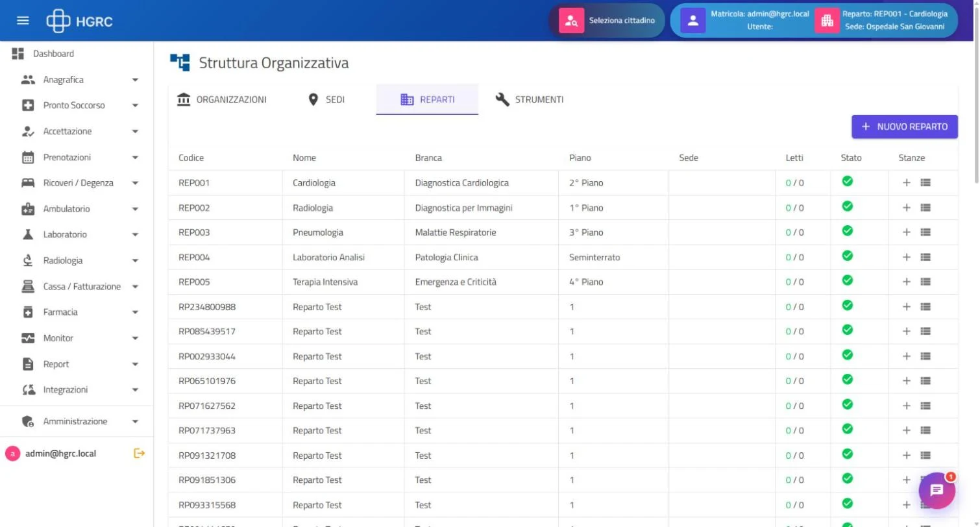Click the Nuovo Reparto button
The height and width of the screenshot is (527, 980).
click(x=905, y=127)
